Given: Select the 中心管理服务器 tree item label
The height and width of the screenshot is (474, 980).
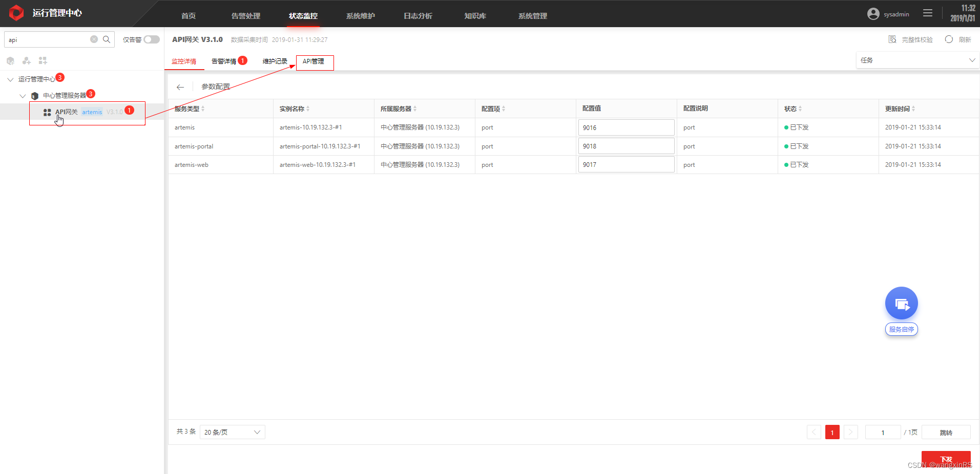Looking at the screenshot, I should [x=65, y=96].
